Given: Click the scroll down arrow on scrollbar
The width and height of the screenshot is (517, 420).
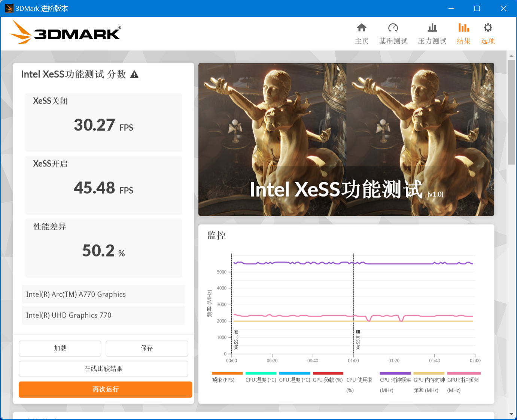Looking at the screenshot, I should click(x=511, y=414).
